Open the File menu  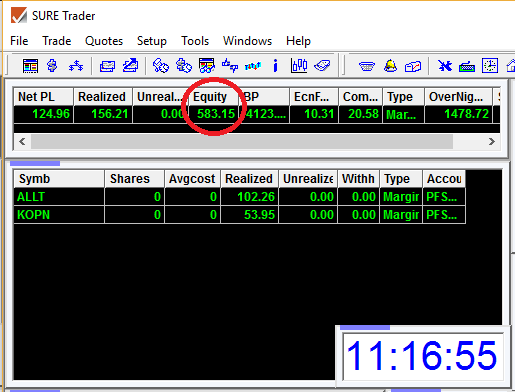(19, 41)
